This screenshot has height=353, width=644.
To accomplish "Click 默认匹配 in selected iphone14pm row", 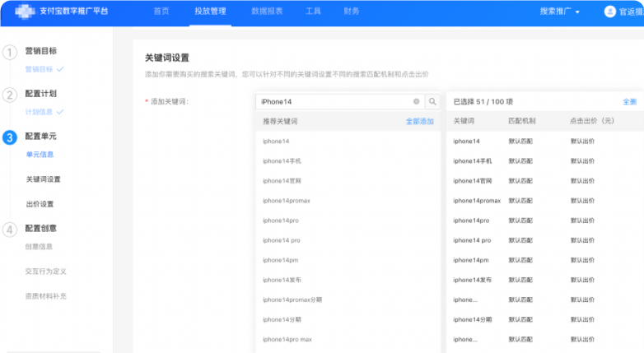I will coord(520,260).
